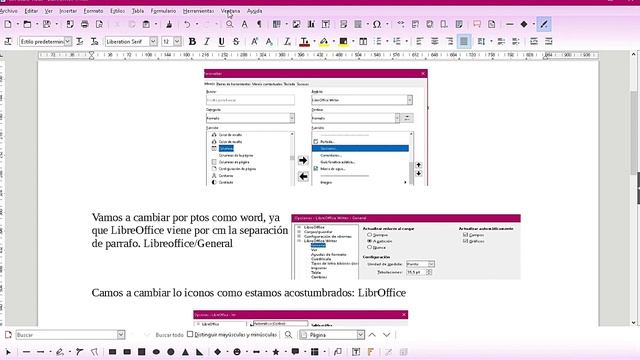Expand the paragraph style dropdown
640x360 pixels.
click(68, 42)
